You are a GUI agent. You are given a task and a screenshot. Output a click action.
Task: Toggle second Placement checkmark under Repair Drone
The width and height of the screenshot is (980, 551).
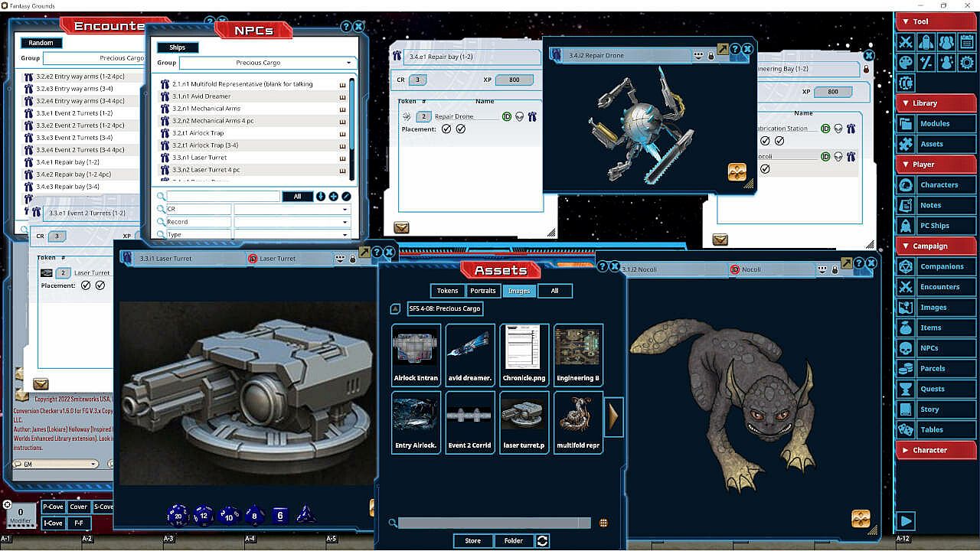(x=461, y=129)
